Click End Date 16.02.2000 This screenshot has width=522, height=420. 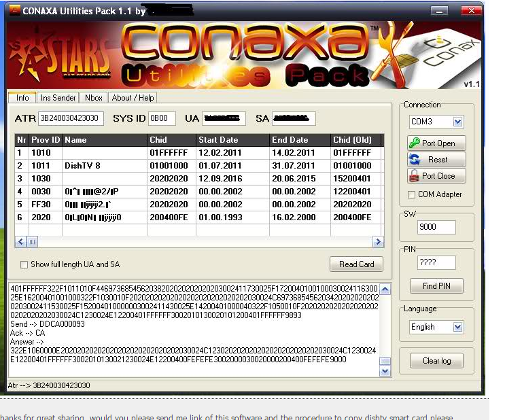click(300, 217)
